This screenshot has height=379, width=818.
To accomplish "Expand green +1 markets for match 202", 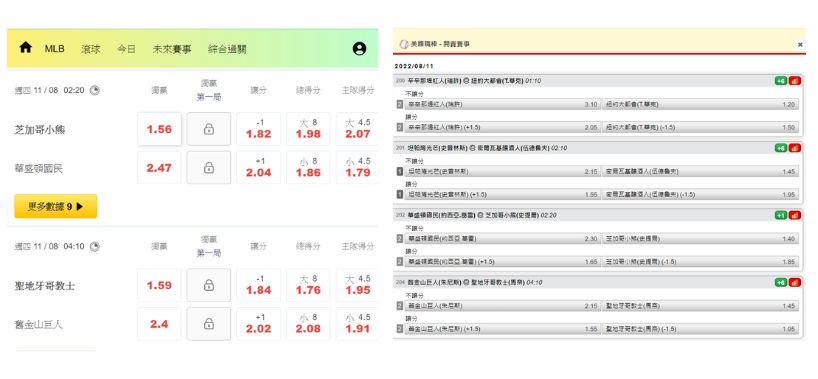I will point(781,215).
